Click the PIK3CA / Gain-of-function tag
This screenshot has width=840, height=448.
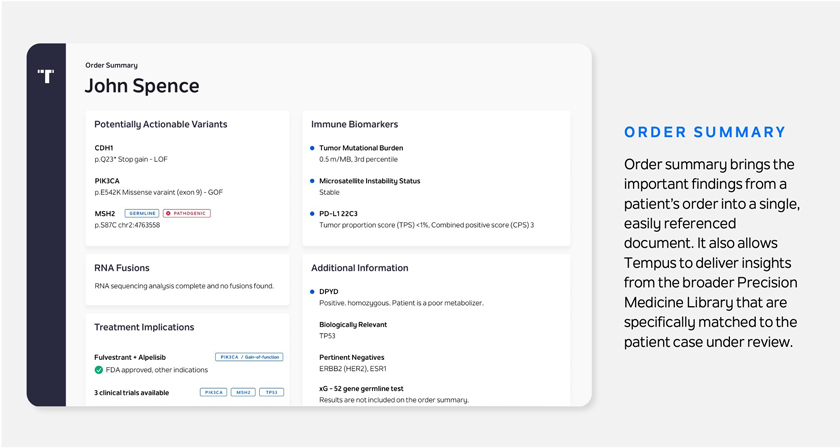(249, 357)
